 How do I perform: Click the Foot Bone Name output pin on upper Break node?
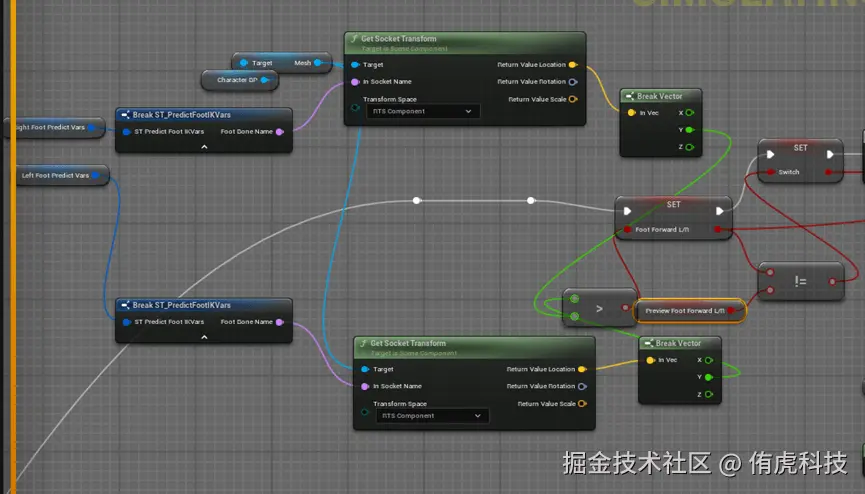point(279,131)
